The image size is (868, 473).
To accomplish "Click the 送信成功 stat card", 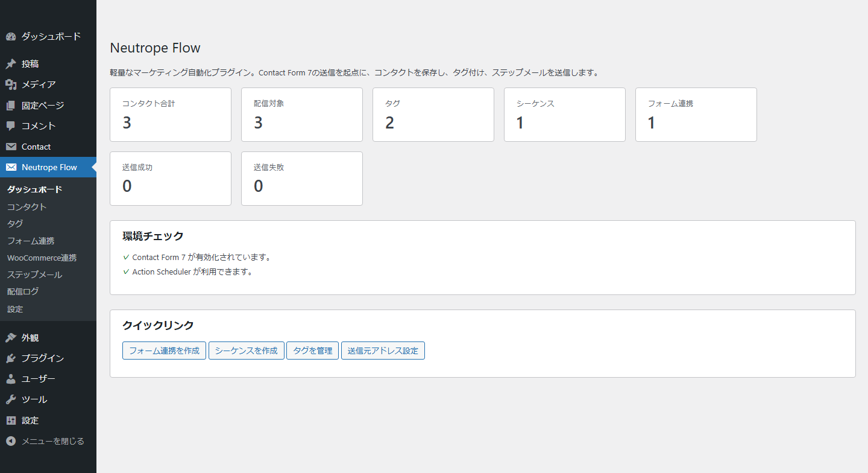I will point(171,179).
